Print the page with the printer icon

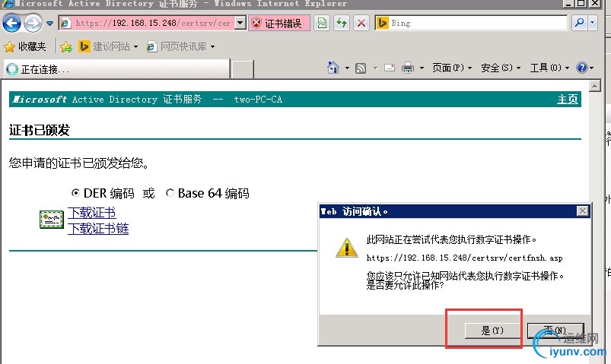point(408,68)
